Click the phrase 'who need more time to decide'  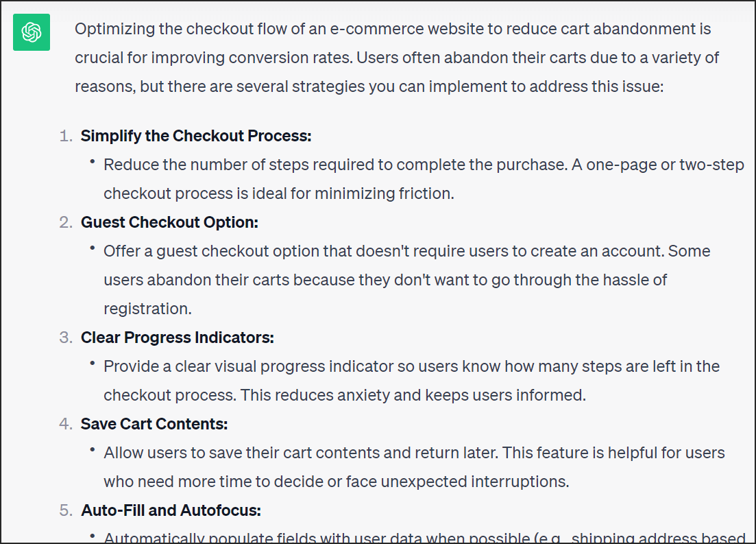[x=211, y=482]
